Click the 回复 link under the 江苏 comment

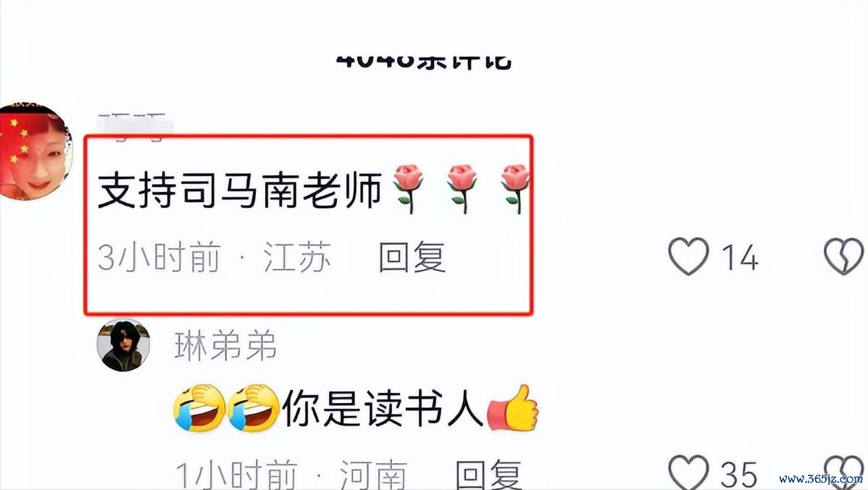(x=412, y=257)
